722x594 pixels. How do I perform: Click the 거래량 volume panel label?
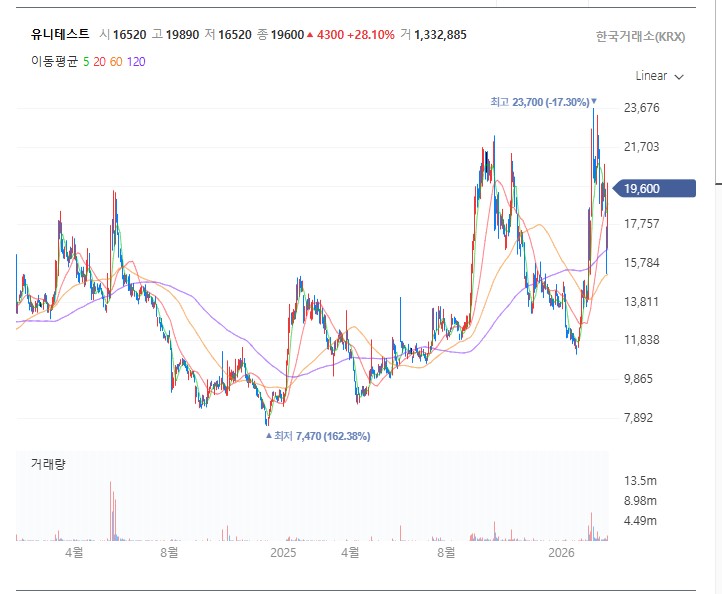pos(48,464)
